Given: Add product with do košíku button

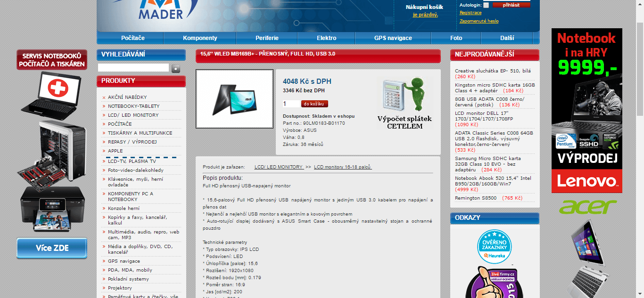Looking at the screenshot, I should pos(314,104).
